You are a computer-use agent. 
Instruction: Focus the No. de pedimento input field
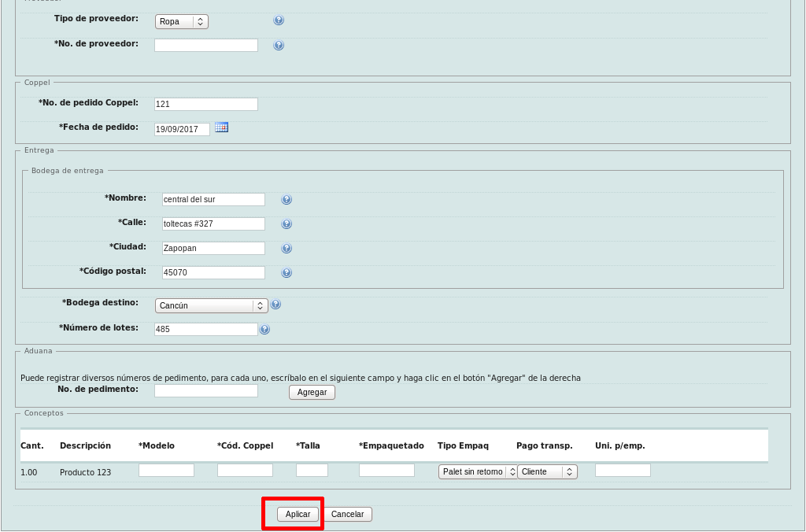[205, 391]
